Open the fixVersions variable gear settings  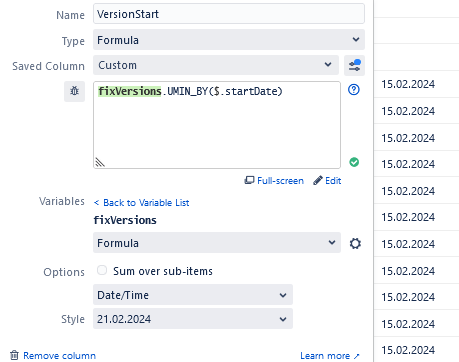click(x=355, y=243)
